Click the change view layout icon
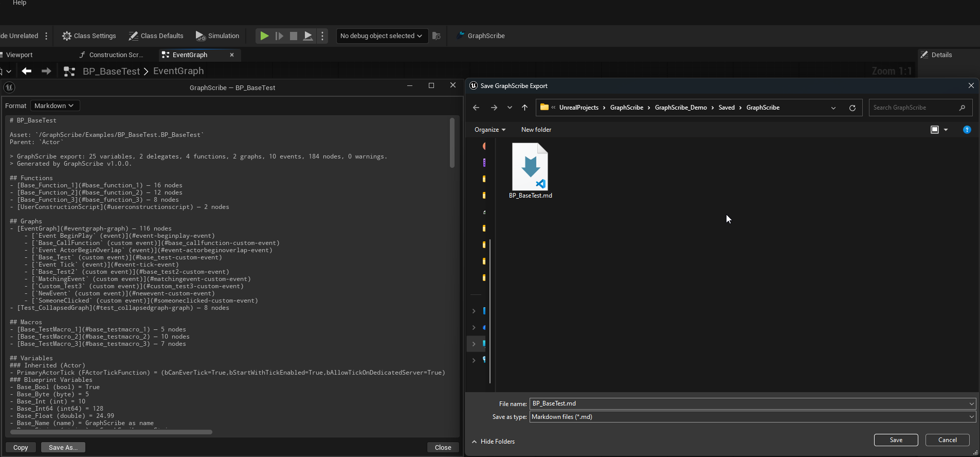 coord(935,130)
